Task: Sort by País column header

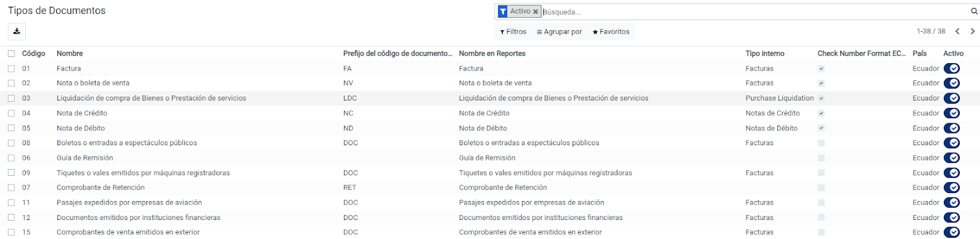Action: (x=919, y=53)
